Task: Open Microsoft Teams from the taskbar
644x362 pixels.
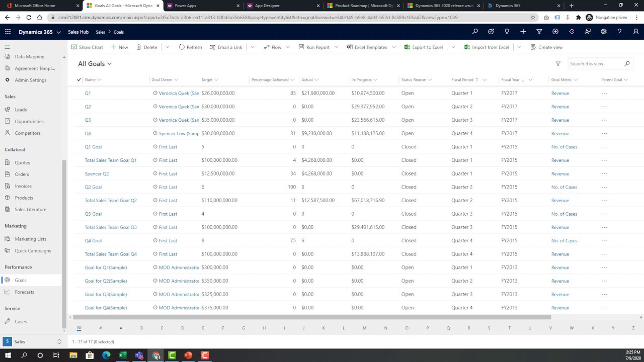Action: coord(139,355)
